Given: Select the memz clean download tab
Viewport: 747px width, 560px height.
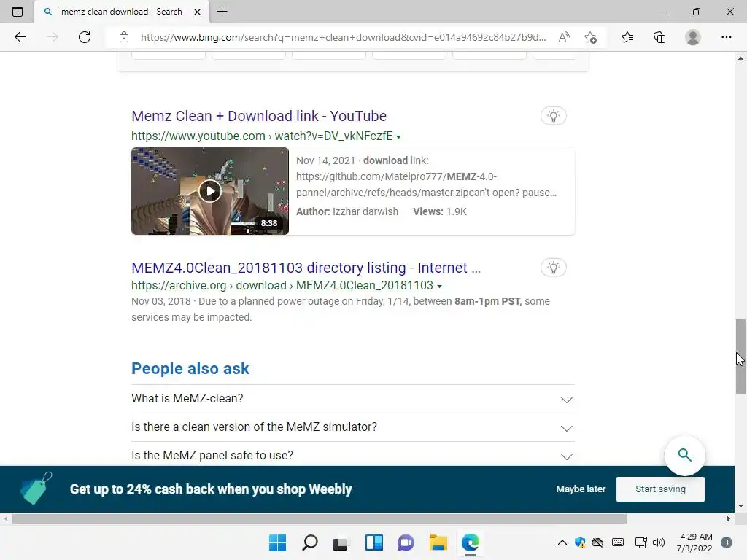Looking at the screenshot, I should pos(122,12).
